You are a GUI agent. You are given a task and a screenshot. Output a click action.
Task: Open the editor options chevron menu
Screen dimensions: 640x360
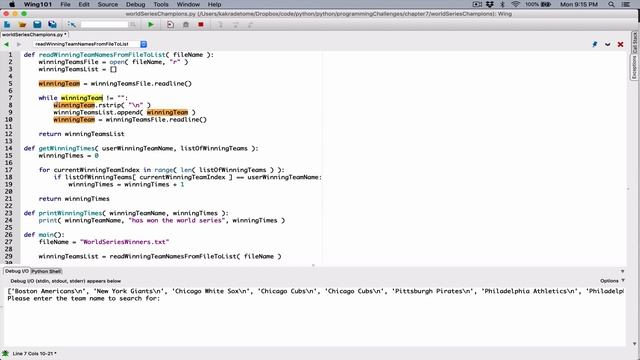pyautogui.click(x=608, y=44)
